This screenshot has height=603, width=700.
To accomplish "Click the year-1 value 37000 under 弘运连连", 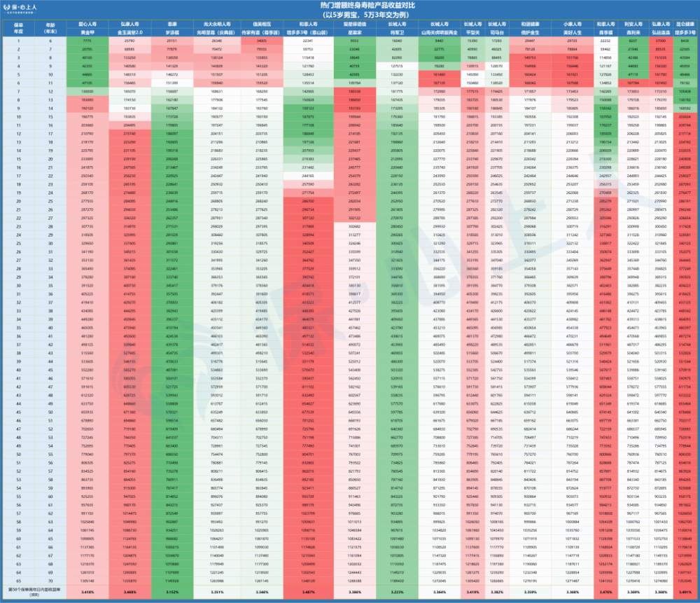I will 661,41.
